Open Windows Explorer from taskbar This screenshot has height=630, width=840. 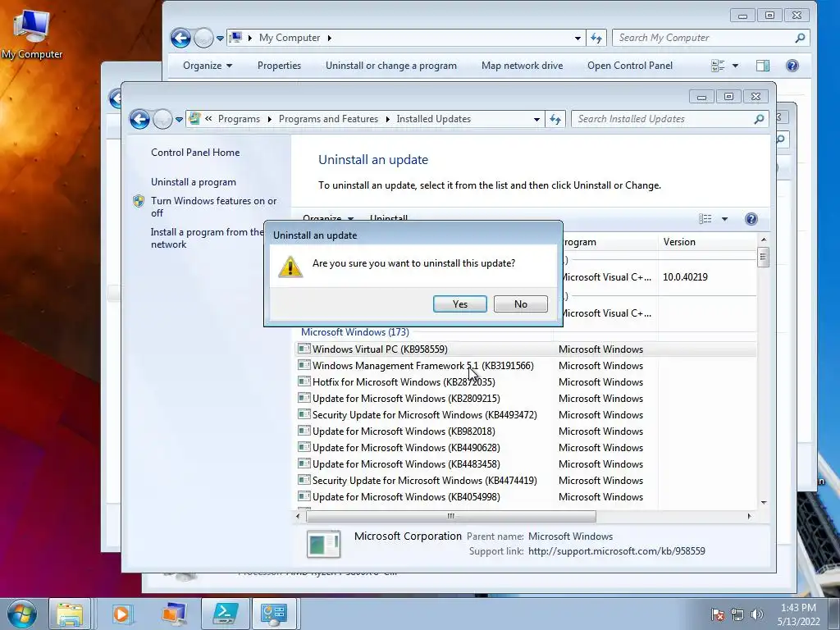(x=70, y=614)
